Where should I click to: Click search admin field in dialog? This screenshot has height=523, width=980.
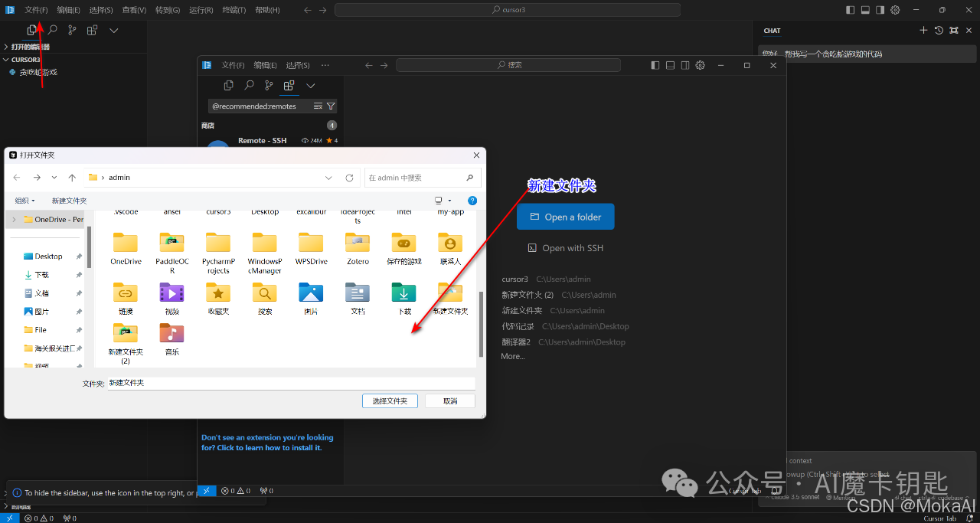pos(423,177)
